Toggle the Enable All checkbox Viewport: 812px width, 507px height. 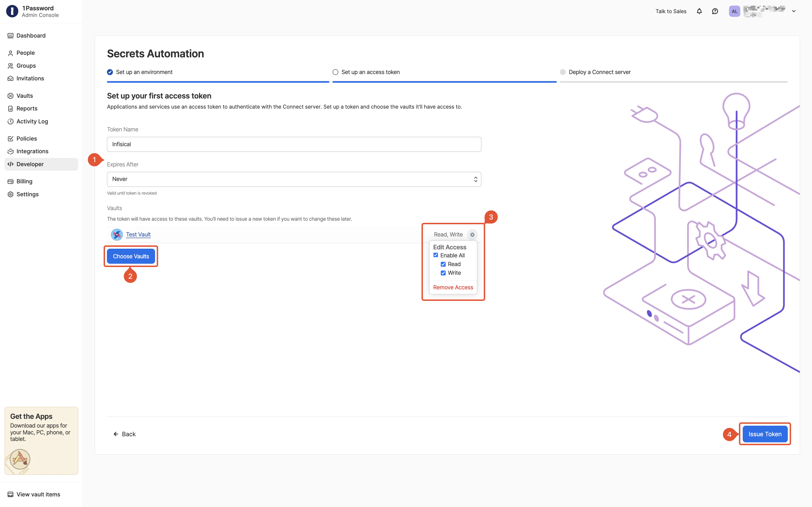pos(436,255)
